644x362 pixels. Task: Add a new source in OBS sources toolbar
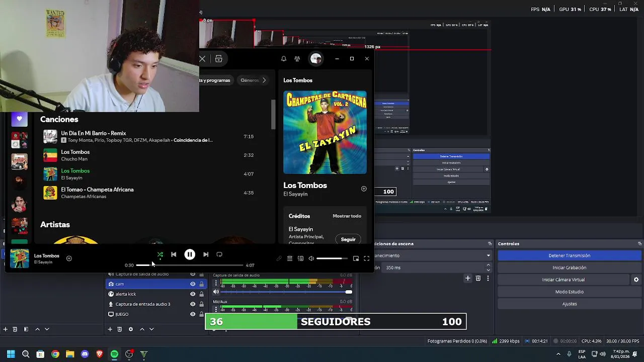110,329
